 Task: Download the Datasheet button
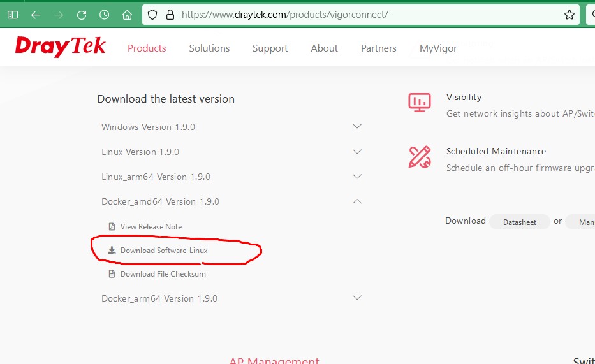(519, 222)
